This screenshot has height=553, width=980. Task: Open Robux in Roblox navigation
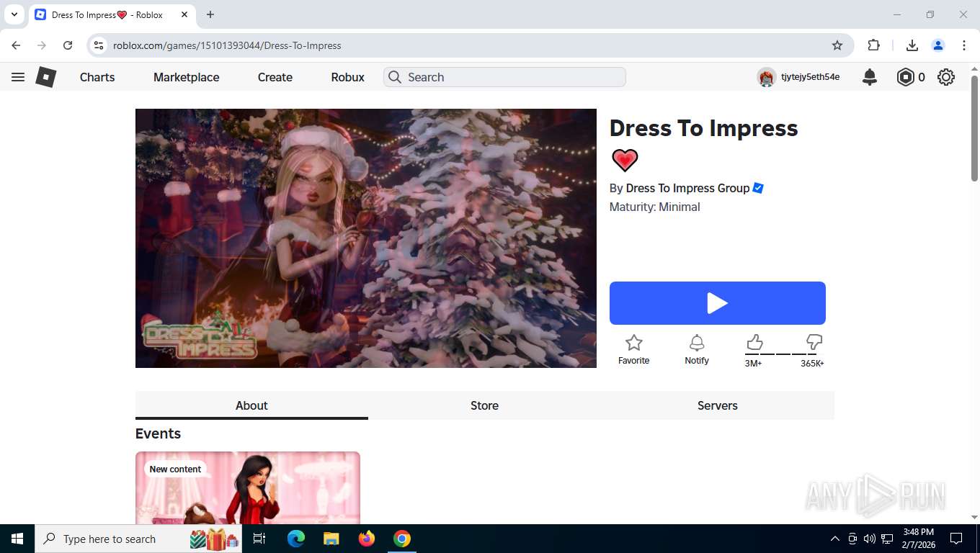pos(347,77)
